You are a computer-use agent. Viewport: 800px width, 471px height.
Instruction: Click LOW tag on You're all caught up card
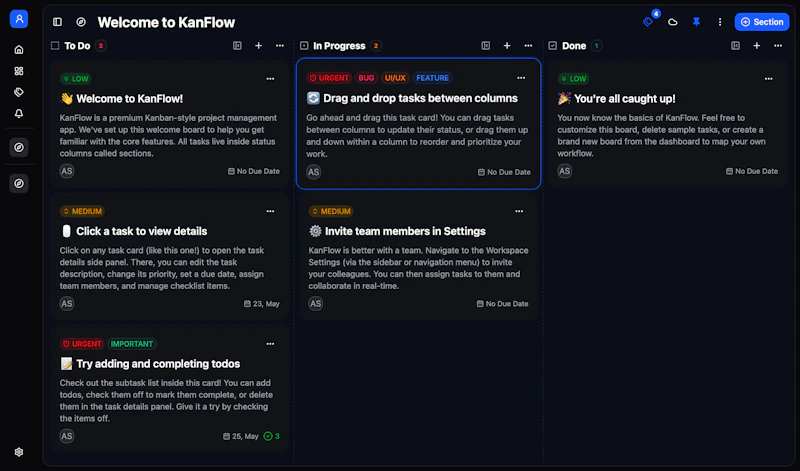[x=573, y=79]
